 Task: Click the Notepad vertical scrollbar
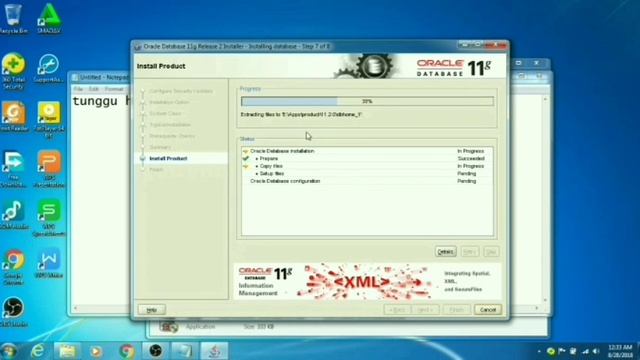point(545,200)
